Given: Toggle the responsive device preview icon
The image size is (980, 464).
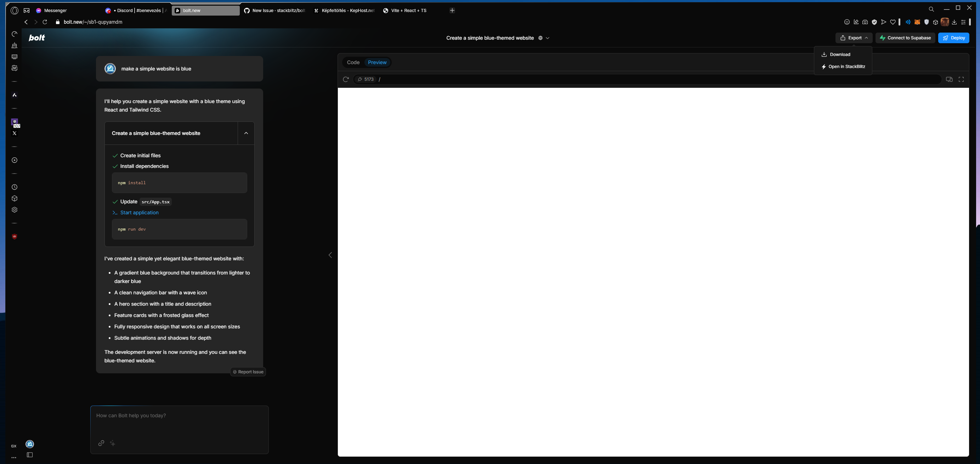Looking at the screenshot, I should point(949,79).
